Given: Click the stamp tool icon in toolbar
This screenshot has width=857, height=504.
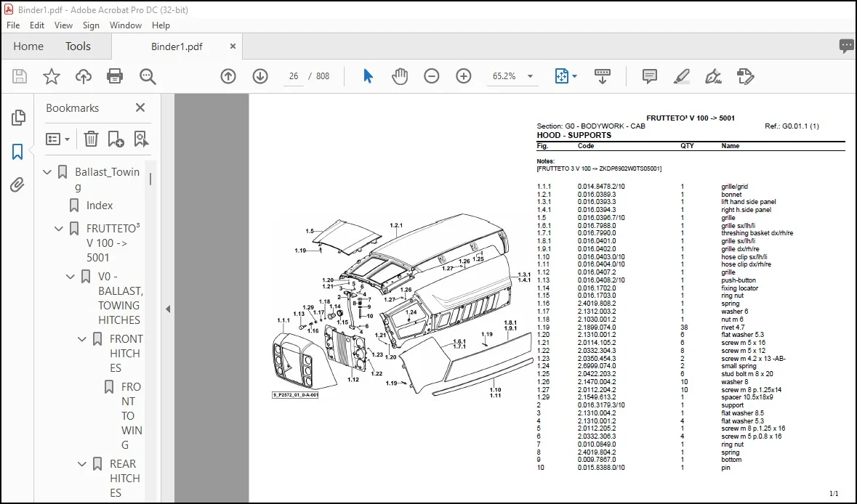Looking at the screenshot, I should tap(745, 76).
